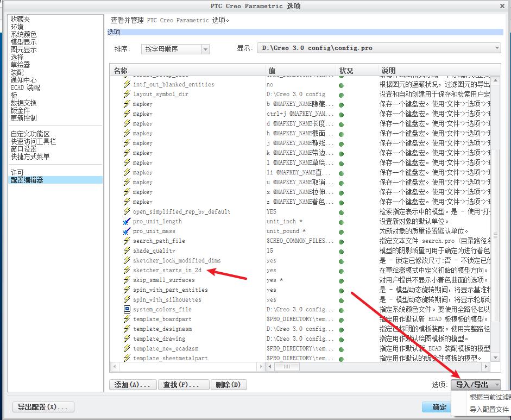Click the system_colors_file square icon

tap(127, 309)
